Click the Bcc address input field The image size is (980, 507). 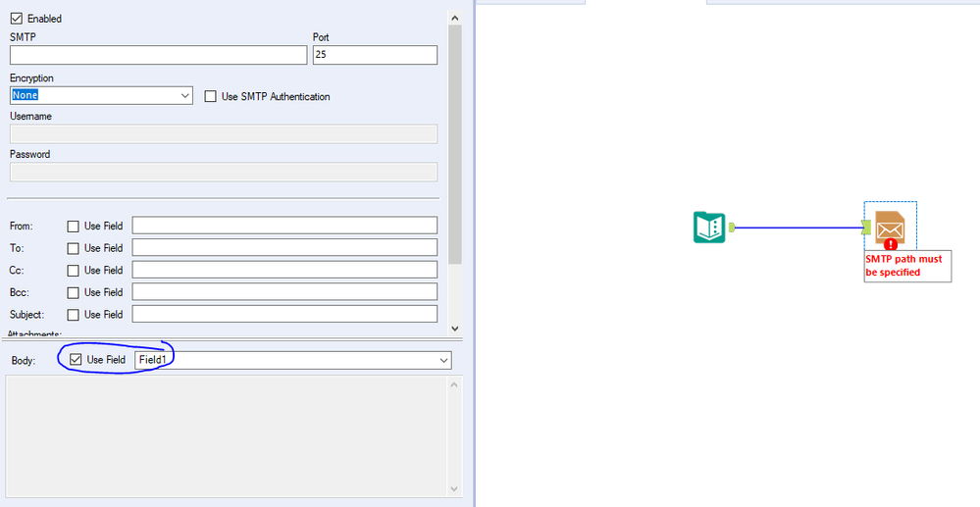click(284, 292)
